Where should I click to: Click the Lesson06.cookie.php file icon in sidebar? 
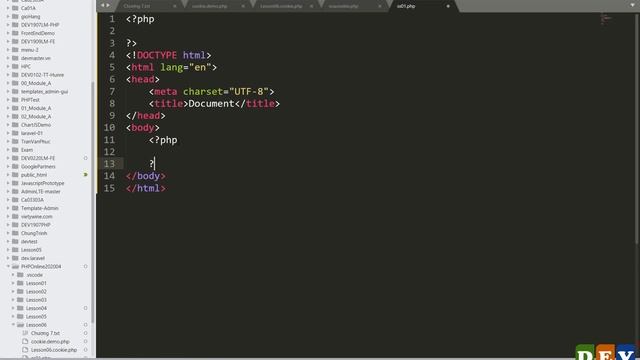tap(25, 350)
